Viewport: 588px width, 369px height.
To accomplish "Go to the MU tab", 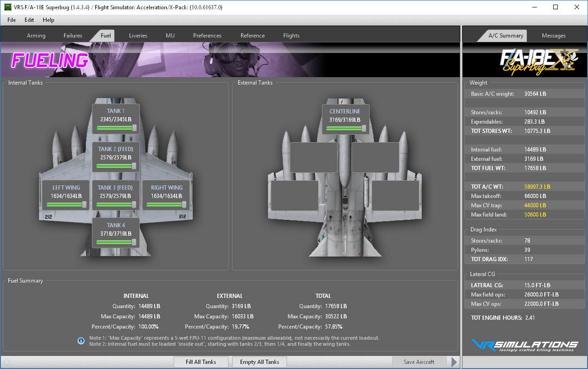I will pyautogui.click(x=170, y=36).
